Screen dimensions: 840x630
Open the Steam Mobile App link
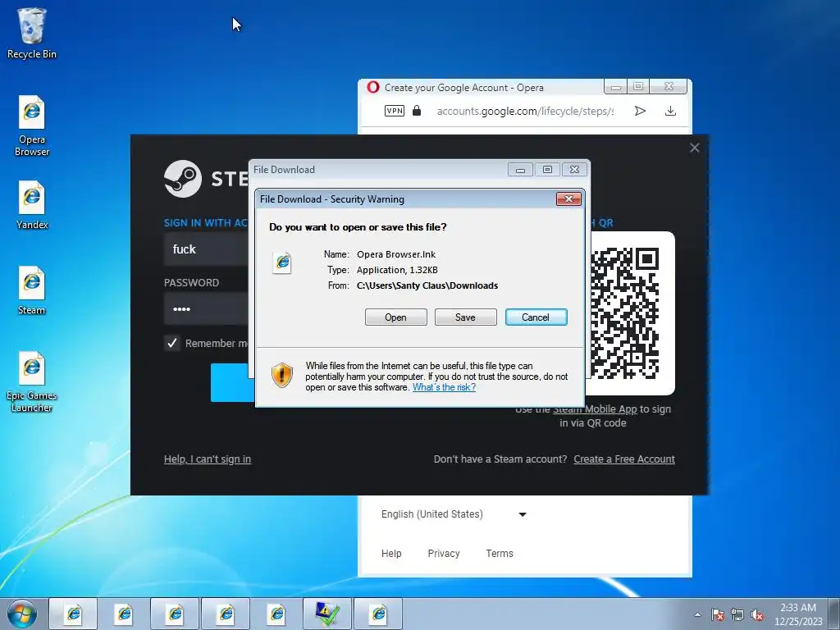pos(595,409)
